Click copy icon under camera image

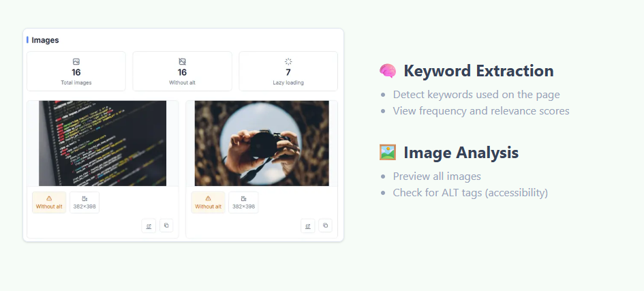pos(325,226)
